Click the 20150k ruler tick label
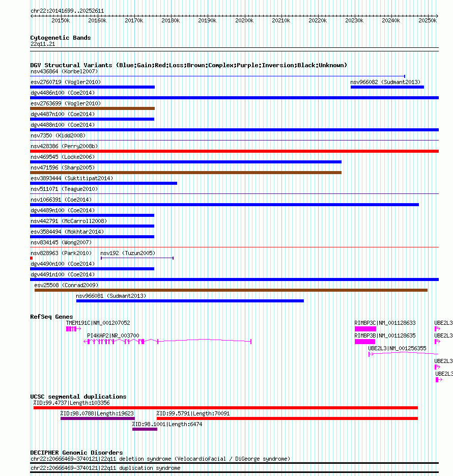The height and width of the screenshot is (476, 453). 61,21
